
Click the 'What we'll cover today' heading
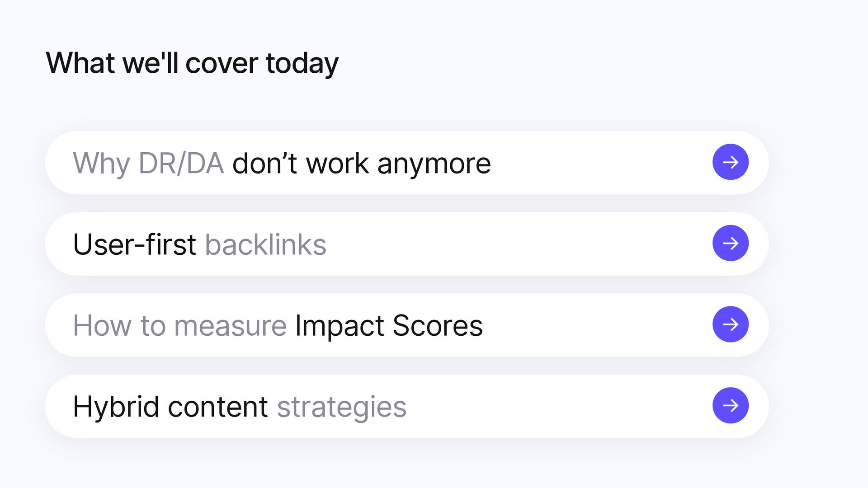[x=192, y=63]
